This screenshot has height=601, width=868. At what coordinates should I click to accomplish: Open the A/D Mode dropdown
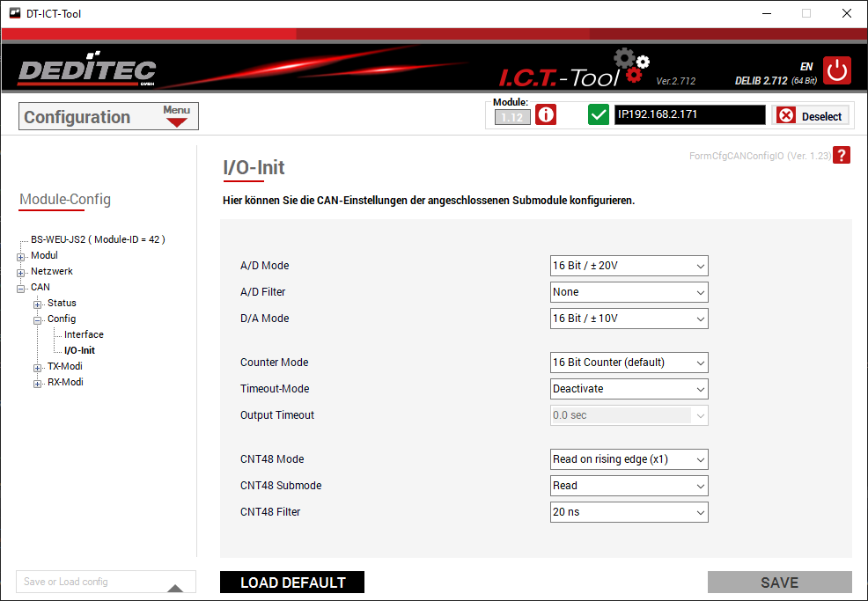(629, 266)
